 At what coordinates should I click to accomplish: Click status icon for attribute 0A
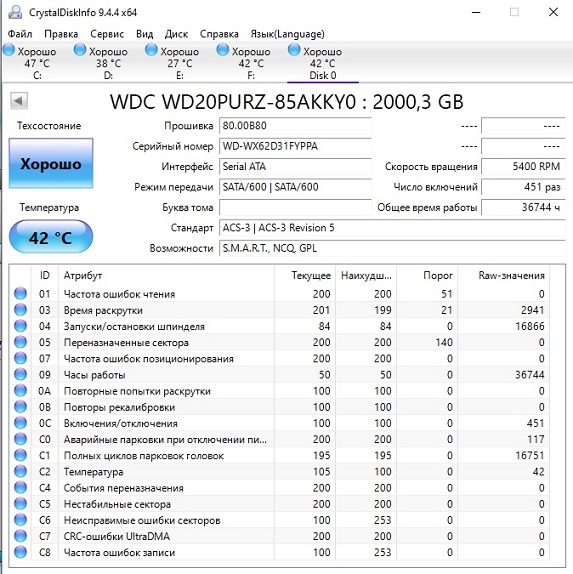[x=21, y=391]
